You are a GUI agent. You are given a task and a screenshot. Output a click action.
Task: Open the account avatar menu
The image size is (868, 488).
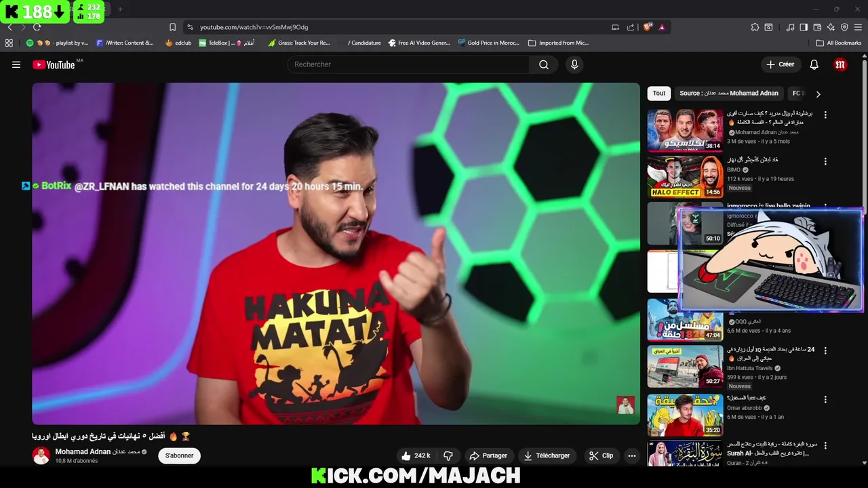tap(841, 64)
